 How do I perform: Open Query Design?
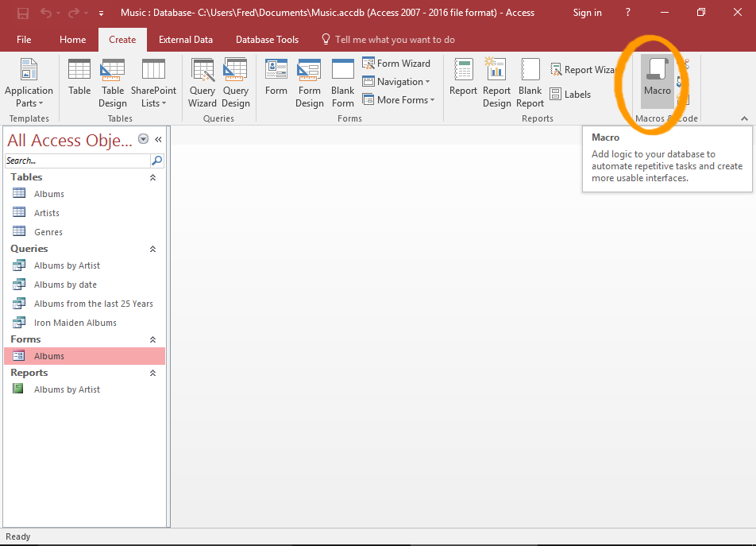pos(235,83)
